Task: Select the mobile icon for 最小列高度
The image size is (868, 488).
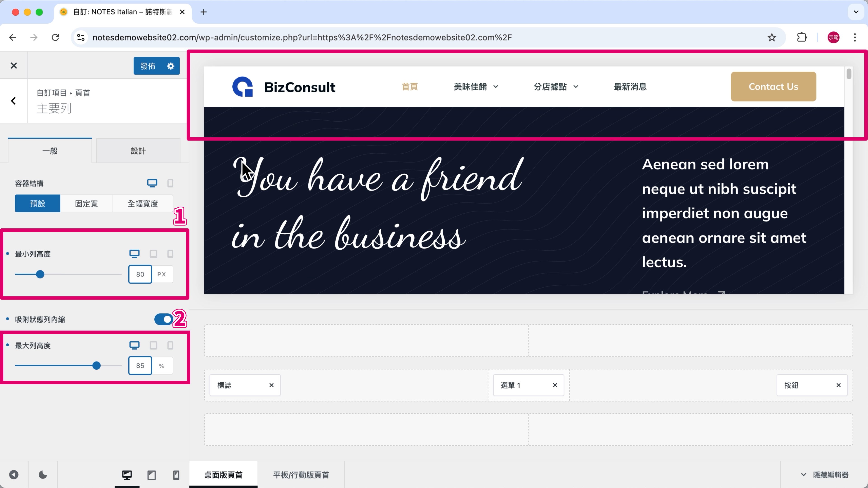Action: 170,253
